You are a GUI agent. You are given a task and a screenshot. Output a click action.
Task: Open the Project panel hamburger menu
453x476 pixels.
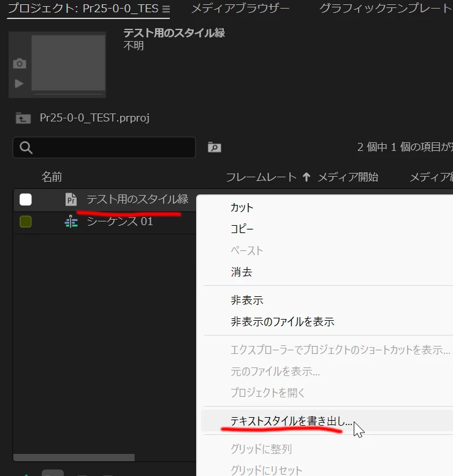coord(166,9)
